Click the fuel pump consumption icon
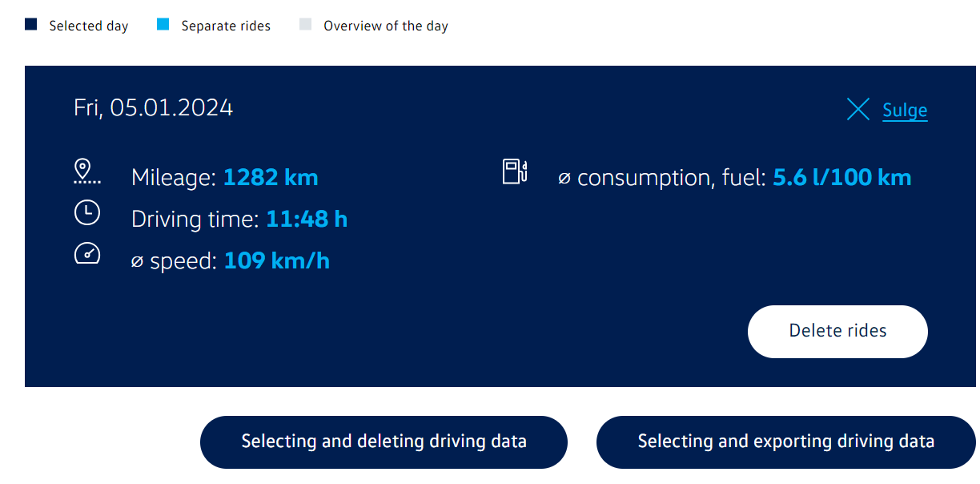 514,171
